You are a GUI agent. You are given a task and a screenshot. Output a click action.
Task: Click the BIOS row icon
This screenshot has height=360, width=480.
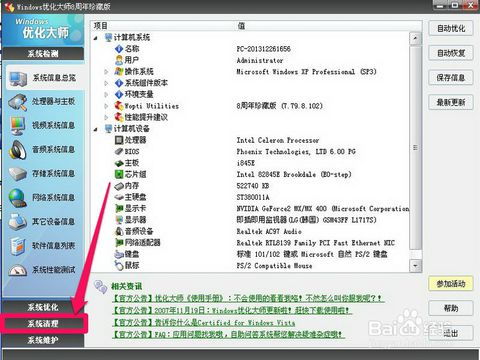[x=119, y=151]
